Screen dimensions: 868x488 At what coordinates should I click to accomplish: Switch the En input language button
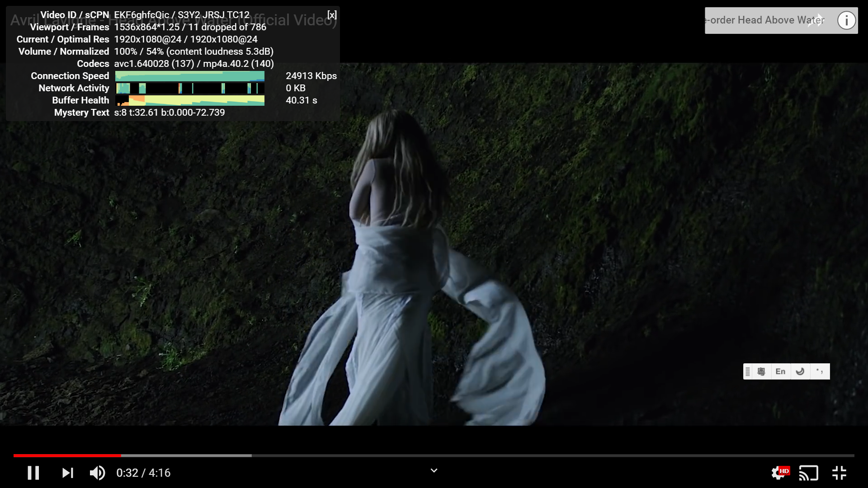[780, 371]
